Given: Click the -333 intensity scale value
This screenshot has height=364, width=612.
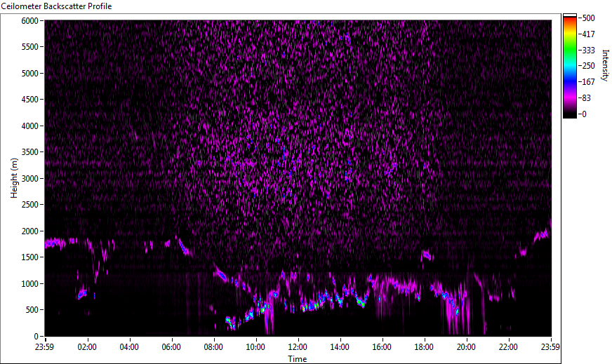Looking at the screenshot, I should click(x=587, y=50).
